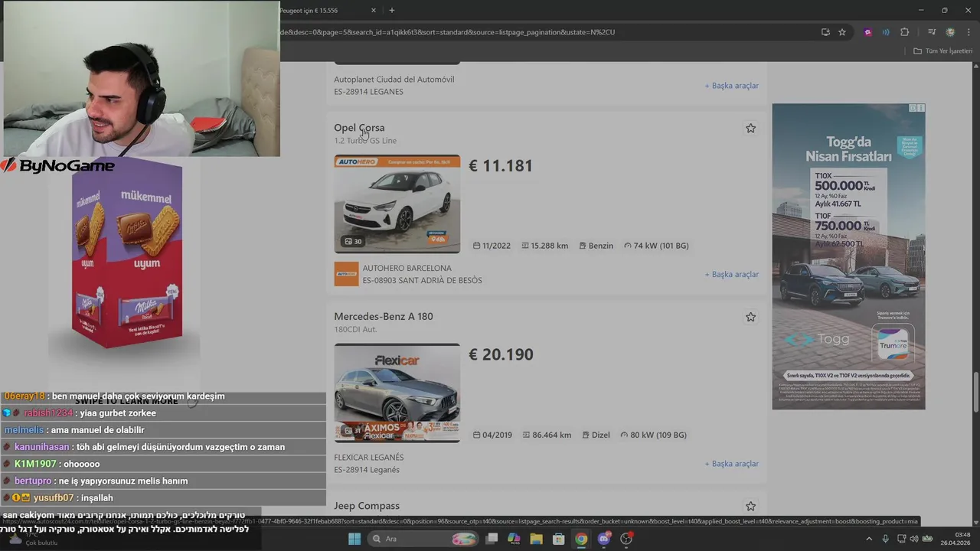Open the Mercedes-Benz A 180 listing title
980x551 pixels.
click(x=384, y=317)
